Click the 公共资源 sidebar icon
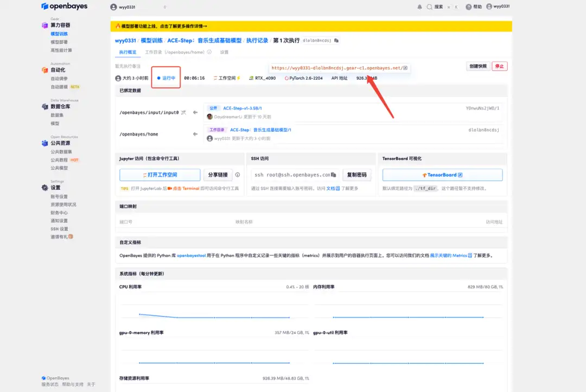The height and width of the screenshot is (392, 586). coord(45,143)
